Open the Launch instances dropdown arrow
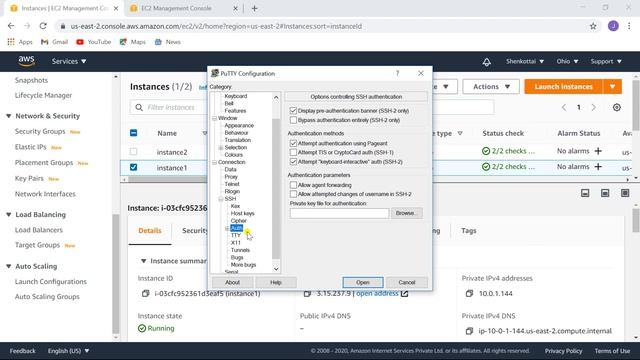Screen dimensions: 640x360 click(x=612, y=87)
